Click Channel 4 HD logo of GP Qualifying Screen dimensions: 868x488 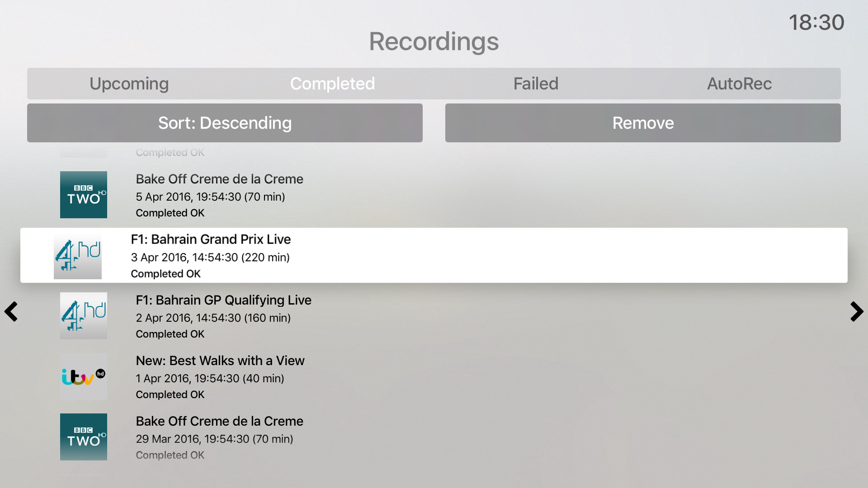coord(84,316)
